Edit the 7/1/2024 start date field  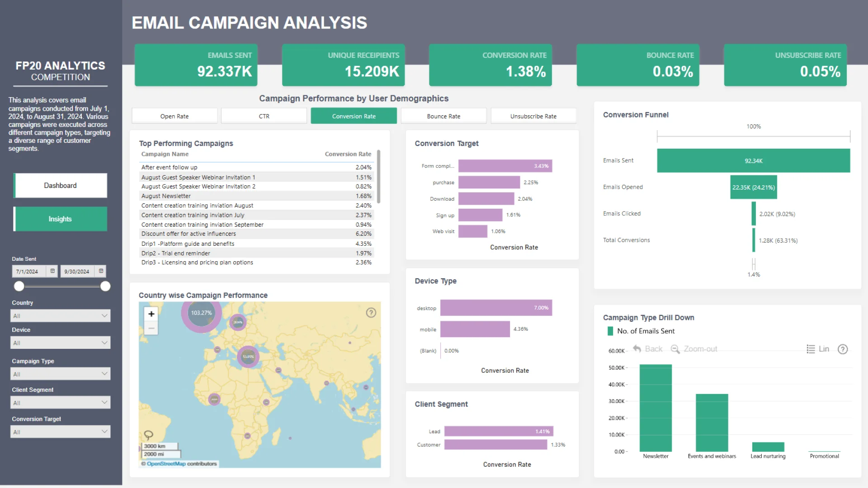point(29,272)
